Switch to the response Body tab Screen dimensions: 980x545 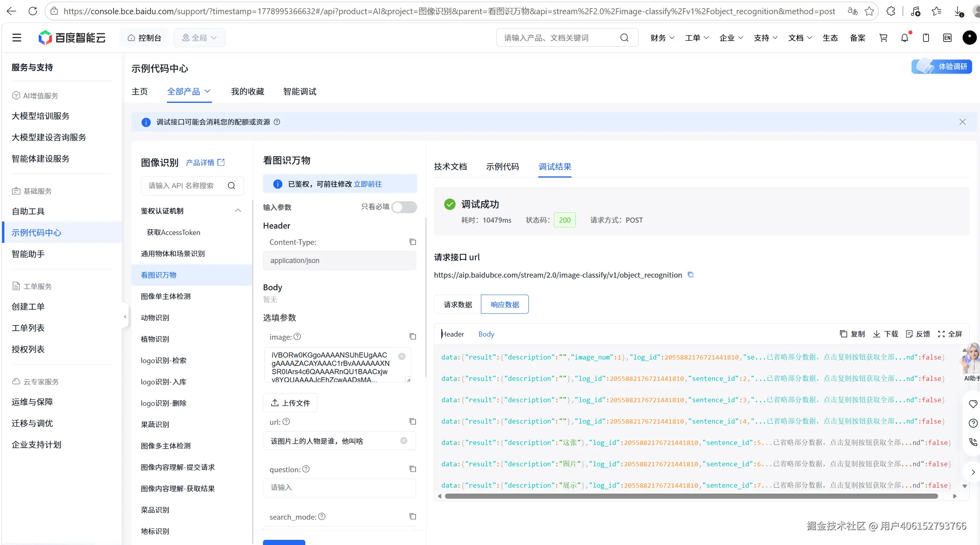486,334
